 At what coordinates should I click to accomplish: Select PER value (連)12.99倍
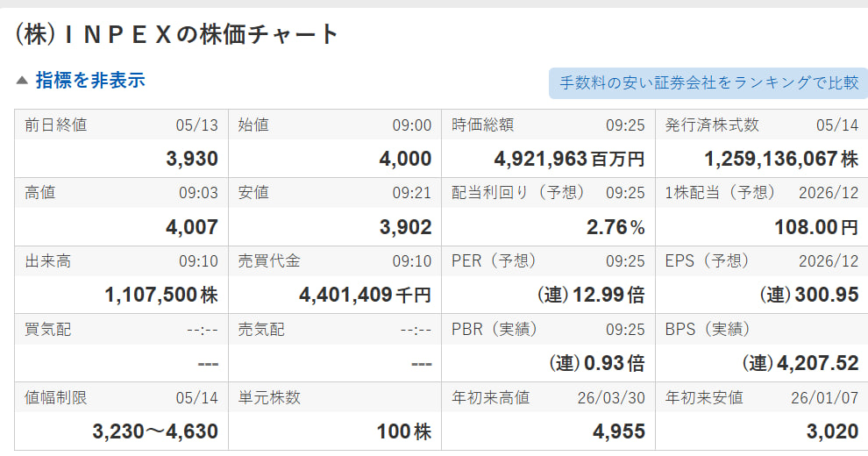coord(591,295)
